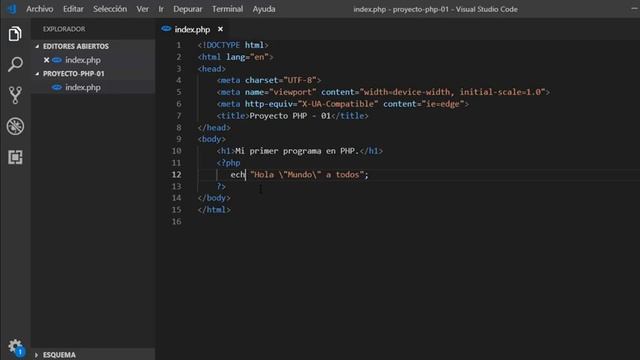Click the closing </head> tag
Viewport: 640px width, 360px height.
tap(214, 127)
